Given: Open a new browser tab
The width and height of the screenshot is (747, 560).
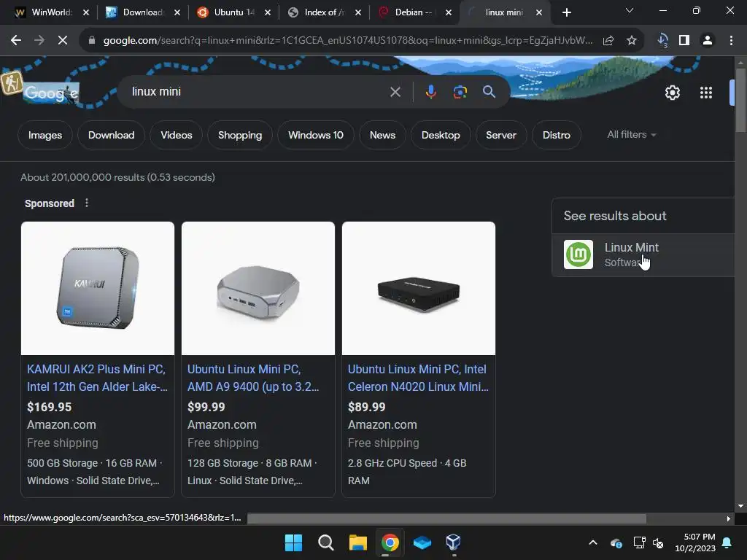Looking at the screenshot, I should [566, 12].
